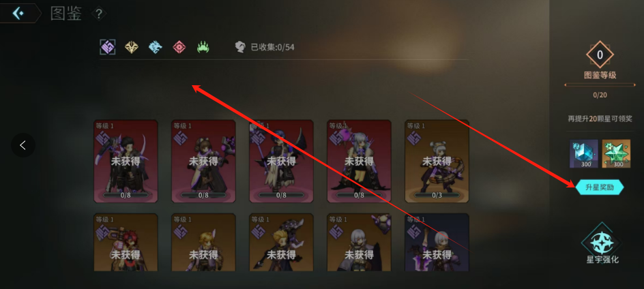The width and height of the screenshot is (644, 289).
Task: Click the 图鉴等级 diamond level badge
Action: point(600,55)
